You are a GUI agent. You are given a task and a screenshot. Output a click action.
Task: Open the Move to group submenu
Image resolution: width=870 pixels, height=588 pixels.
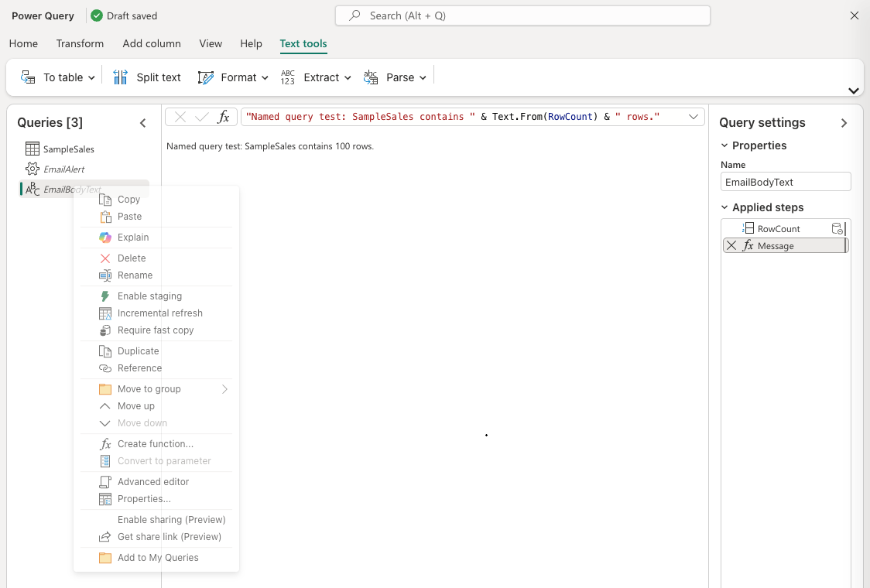click(x=156, y=389)
